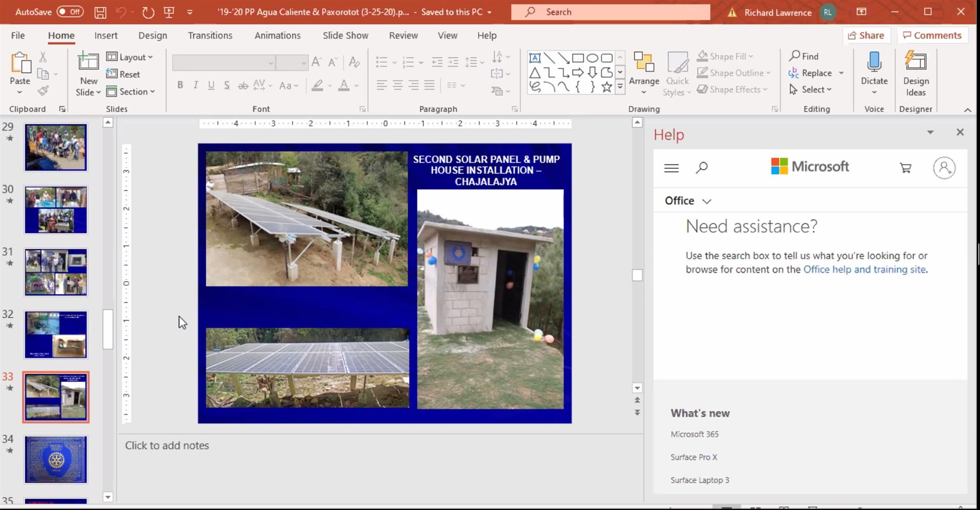Click the Save icon in title bar

(x=100, y=12)
